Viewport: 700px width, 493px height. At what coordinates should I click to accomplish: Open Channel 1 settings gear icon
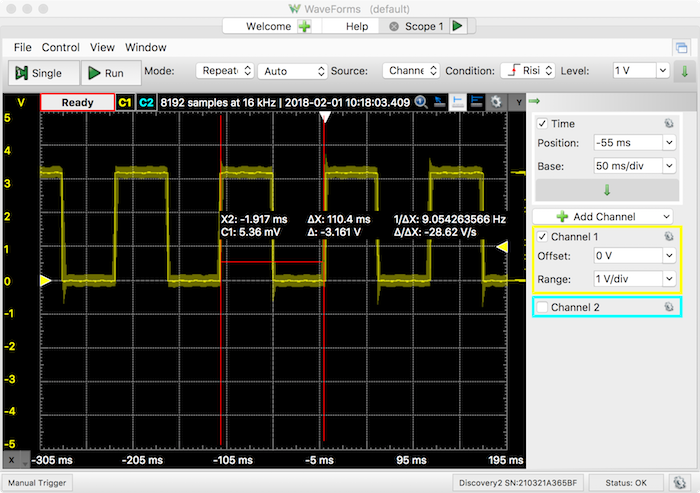pos(668,236)
